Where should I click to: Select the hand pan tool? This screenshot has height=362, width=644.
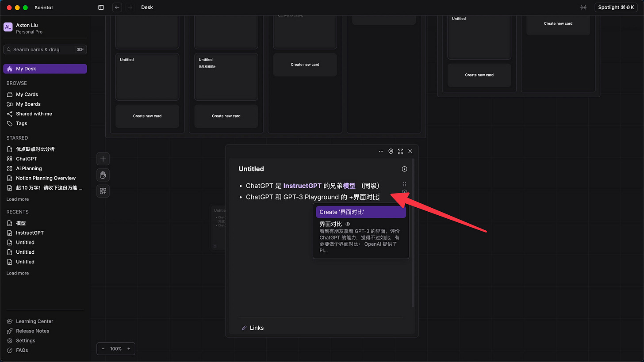coord(103,175)
